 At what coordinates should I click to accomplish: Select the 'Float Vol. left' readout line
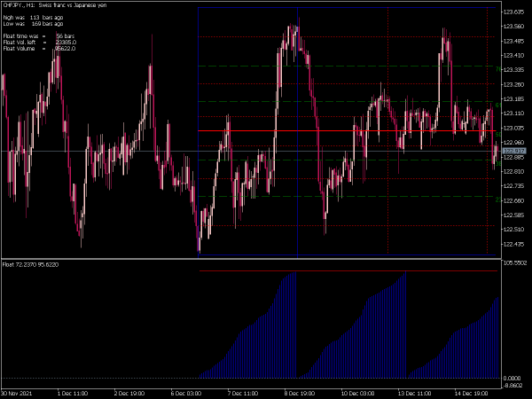39,43
